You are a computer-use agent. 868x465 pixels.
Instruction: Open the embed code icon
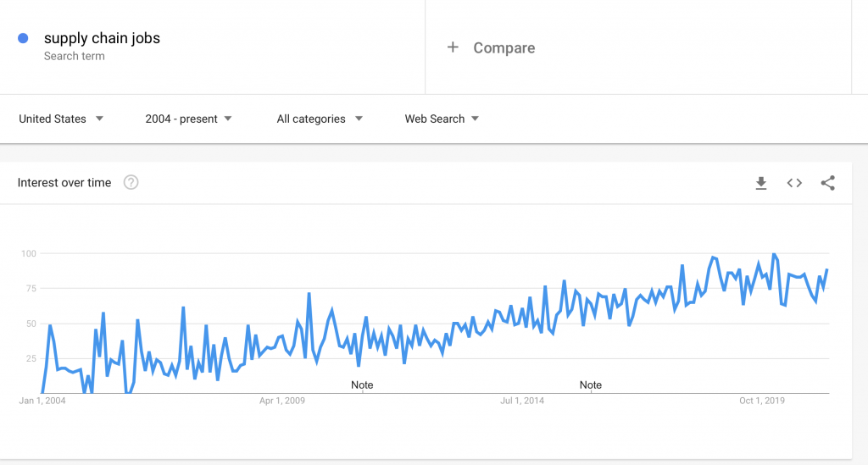coord(794,183)
